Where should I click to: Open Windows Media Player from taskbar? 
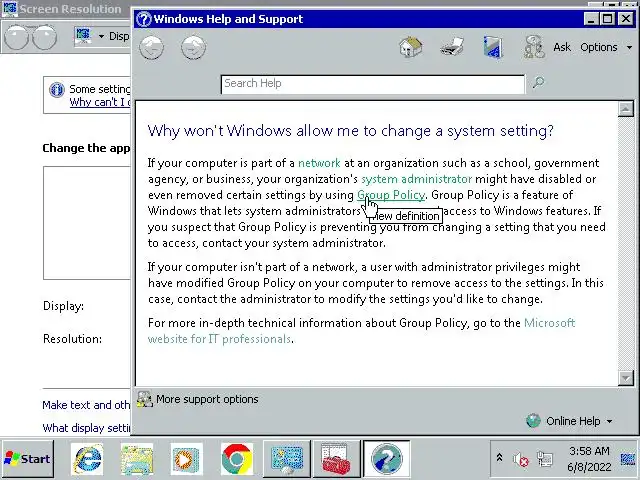click(187, 459)
